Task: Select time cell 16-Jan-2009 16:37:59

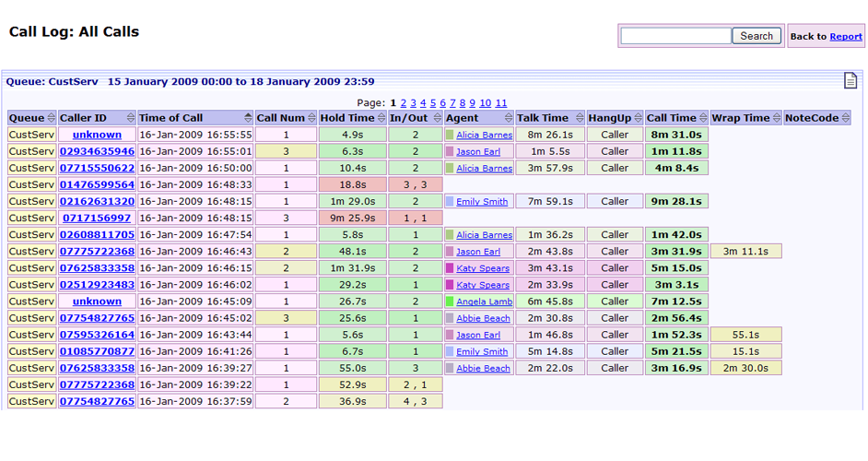Action: tap(195, 401)
